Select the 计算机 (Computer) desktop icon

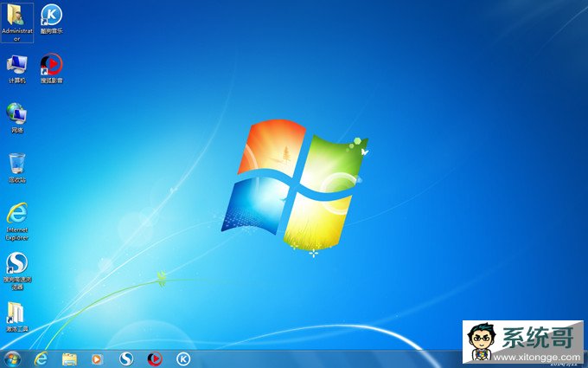pos(17,69)
